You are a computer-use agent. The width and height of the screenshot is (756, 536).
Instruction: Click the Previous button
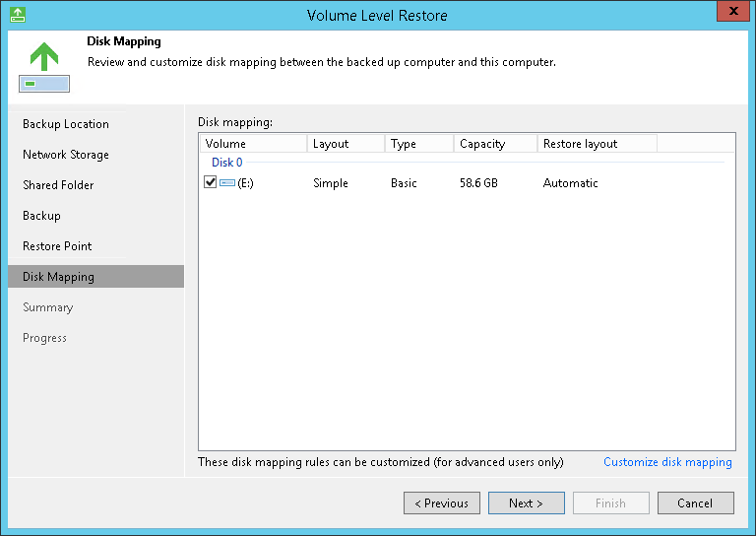442,503
